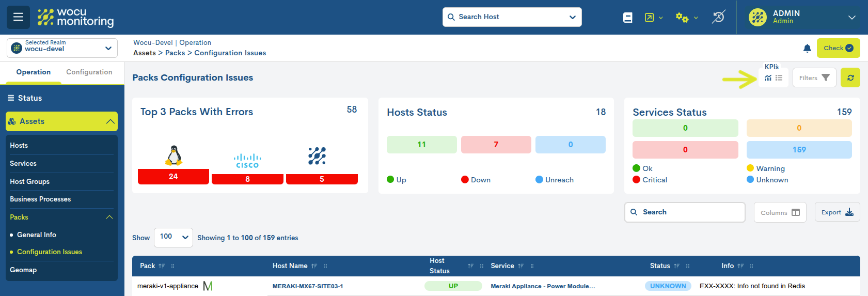Open the gears settings menu icon
The height and width of the screenshot is (296, 868).
(x=682, y=18)
